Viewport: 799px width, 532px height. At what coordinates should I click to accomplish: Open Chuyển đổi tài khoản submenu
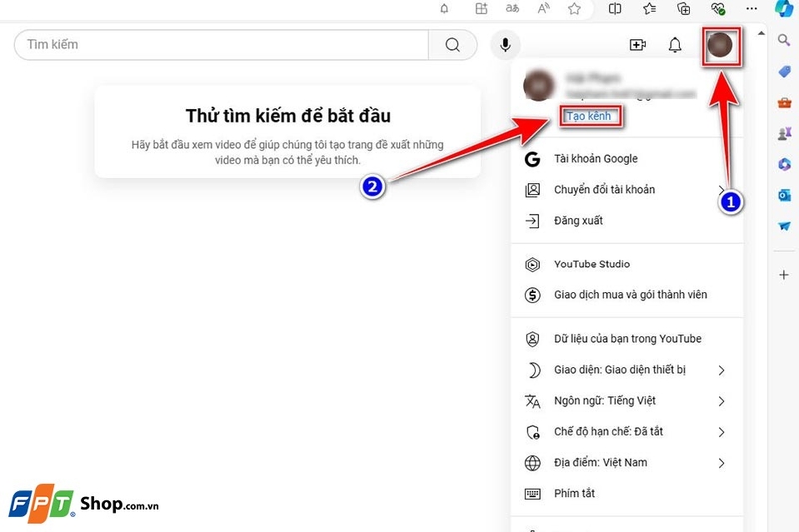click(627, 190)
